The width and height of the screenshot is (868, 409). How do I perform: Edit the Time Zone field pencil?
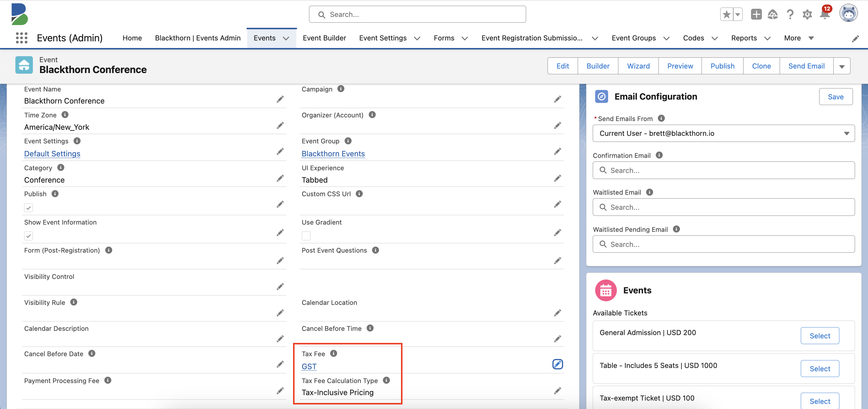pyautogui.click(x=280, y=126)
